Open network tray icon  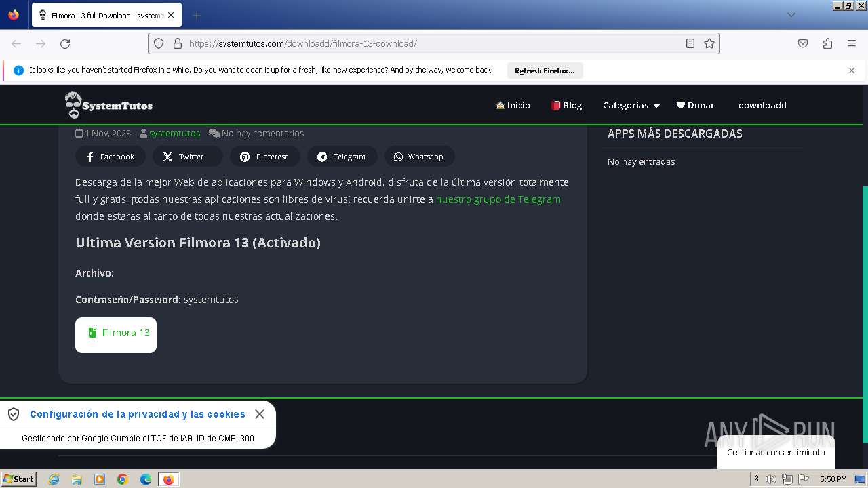(x=787, y=479)
